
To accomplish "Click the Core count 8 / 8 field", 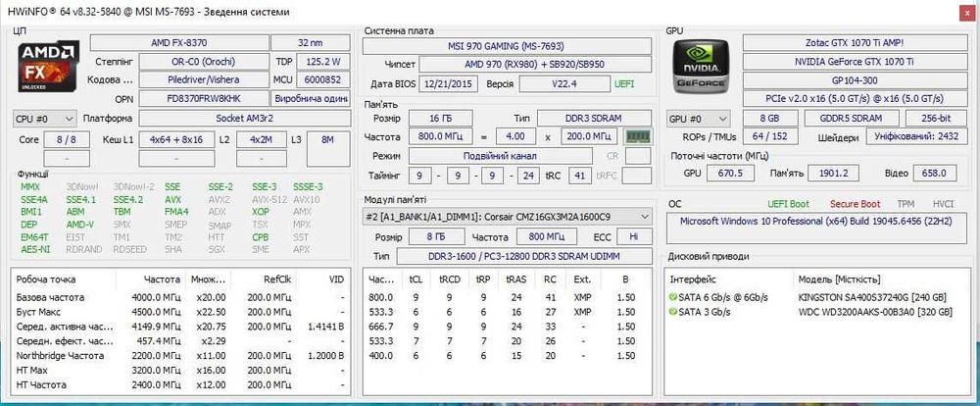I will 67,139.
